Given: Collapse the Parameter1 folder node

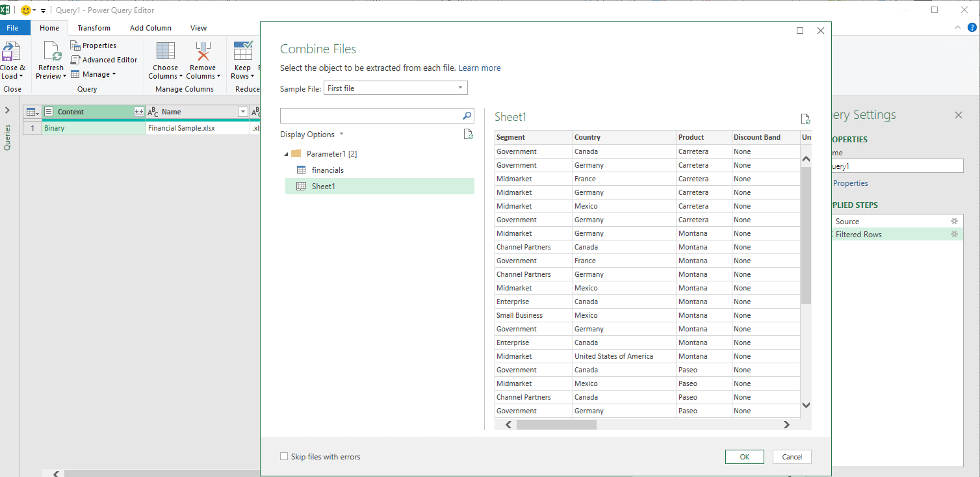Looking at the screenshot, I should point(287,154).
